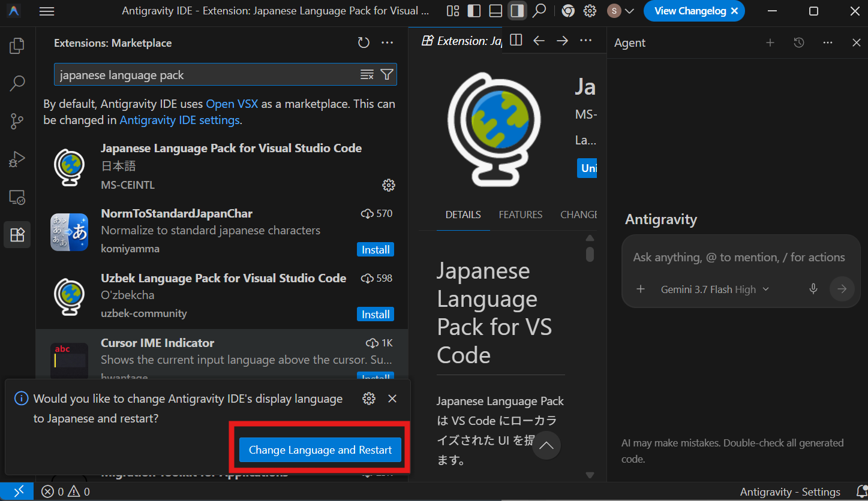Open errors and warnings count

click(x=65, y=491)
